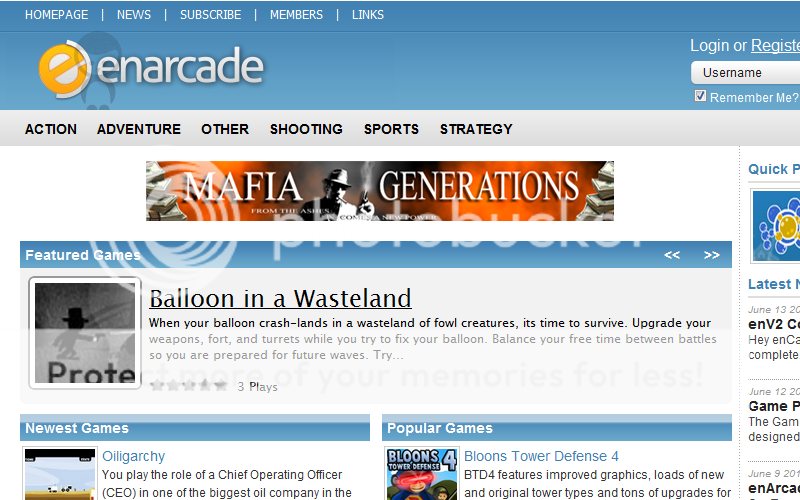Open Balloon in a Wasteland title link
The image size is (800, 500).
(x=280, y=298)
